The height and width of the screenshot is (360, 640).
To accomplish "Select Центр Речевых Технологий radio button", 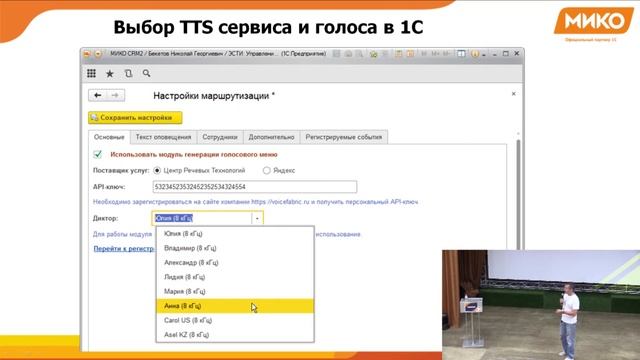I will tap(157, 170).
